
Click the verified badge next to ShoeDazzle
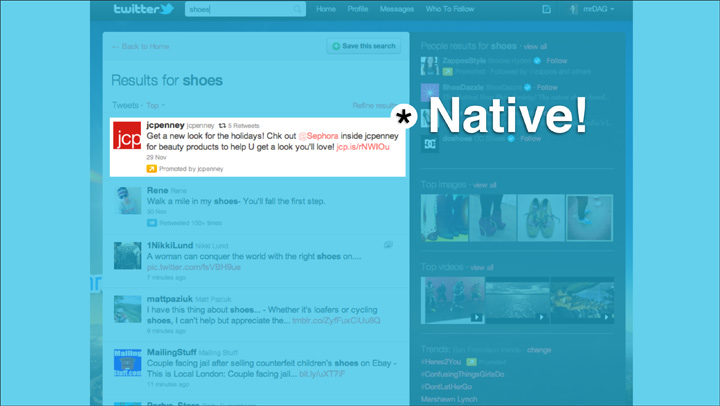pos(528,87)
